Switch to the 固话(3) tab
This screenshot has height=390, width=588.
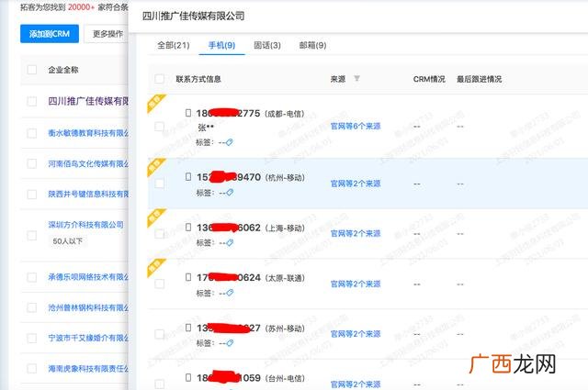click(267, 45)
